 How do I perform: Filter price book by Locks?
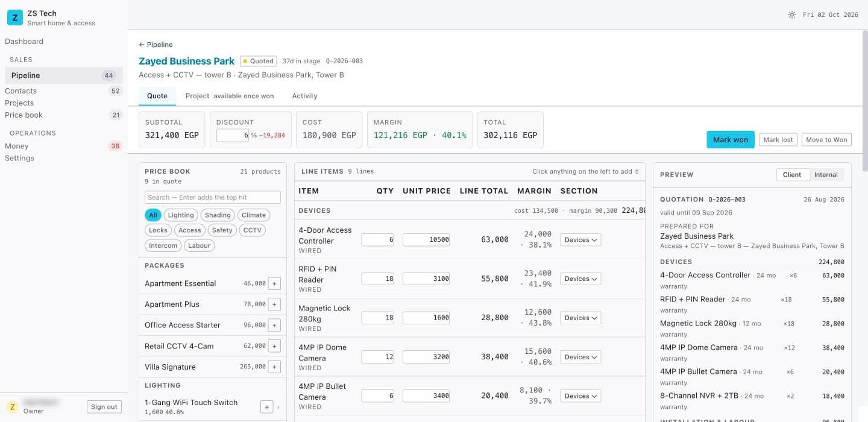[158, 230]
